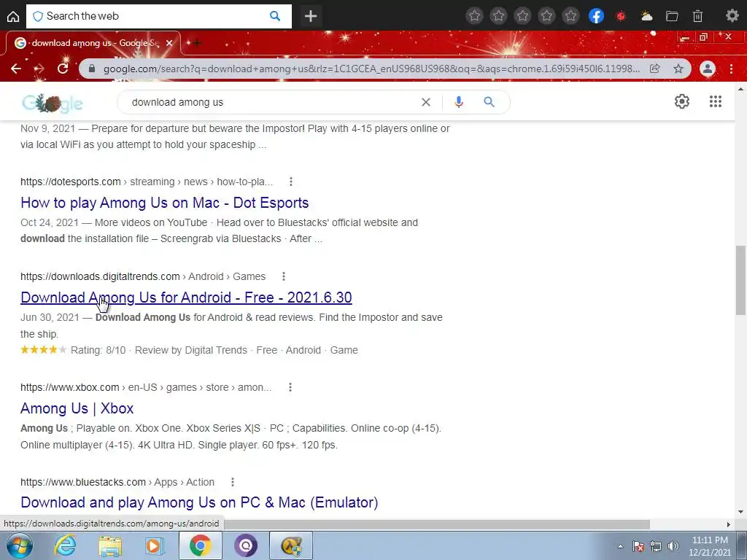The width and height of the screenshot is (747, 560).
Task: Open 'How to play Among Us on Mac' link
Action: click(164, 203)
